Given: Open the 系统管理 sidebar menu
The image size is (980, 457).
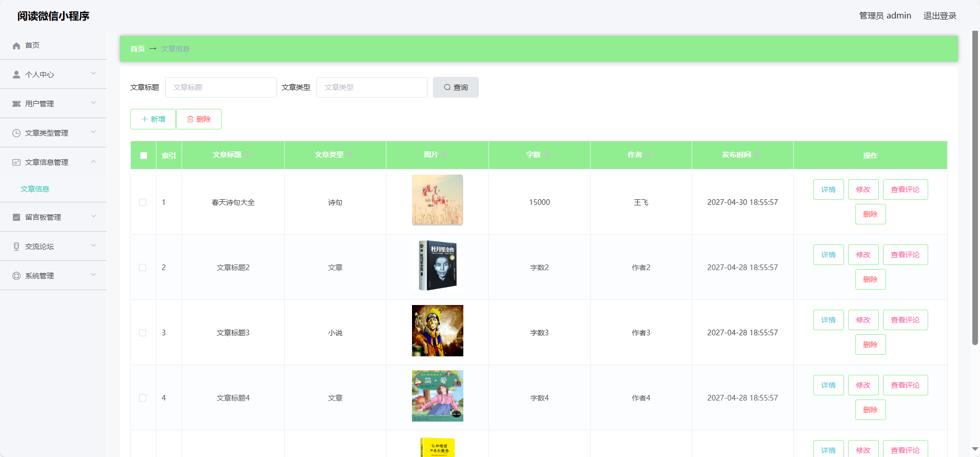Looking at the screenshot, I should [x=53, y=276].
